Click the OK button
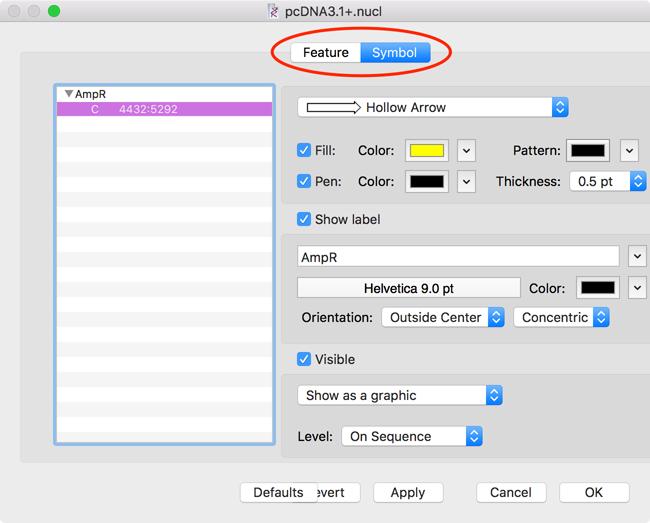This screenshot has width=650, height=523. click(594, 492)
